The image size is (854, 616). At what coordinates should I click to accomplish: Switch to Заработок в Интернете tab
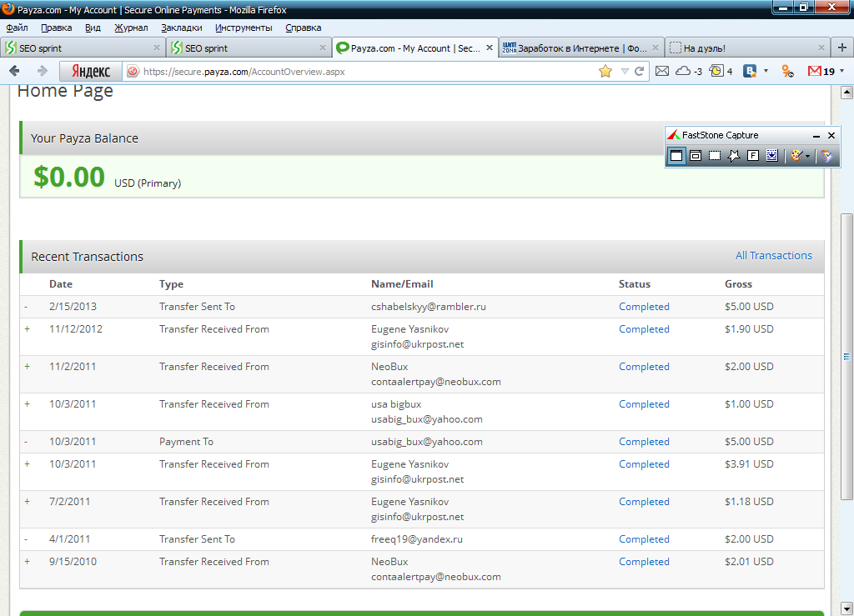581,48
